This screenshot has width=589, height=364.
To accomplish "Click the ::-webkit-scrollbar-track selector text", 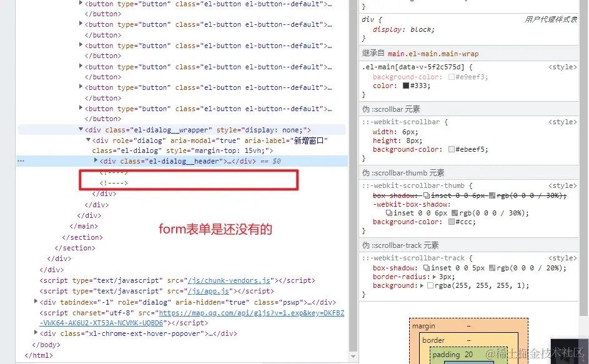I will point(413,258).
